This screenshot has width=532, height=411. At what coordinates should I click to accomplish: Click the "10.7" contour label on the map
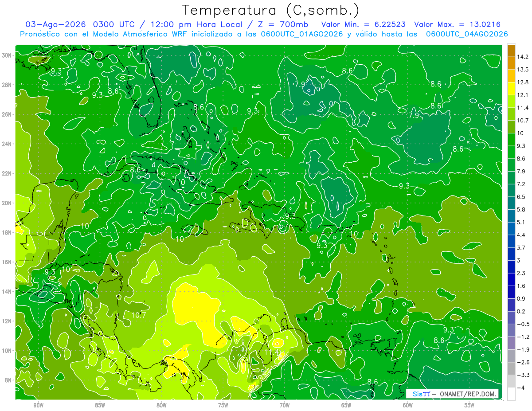139,315
